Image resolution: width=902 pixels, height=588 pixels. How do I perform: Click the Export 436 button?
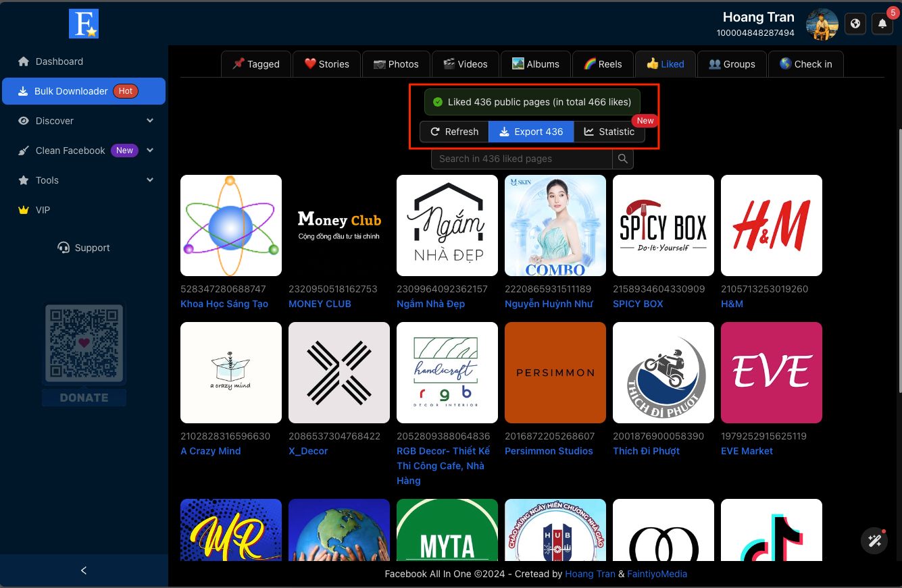coord(531,132)
